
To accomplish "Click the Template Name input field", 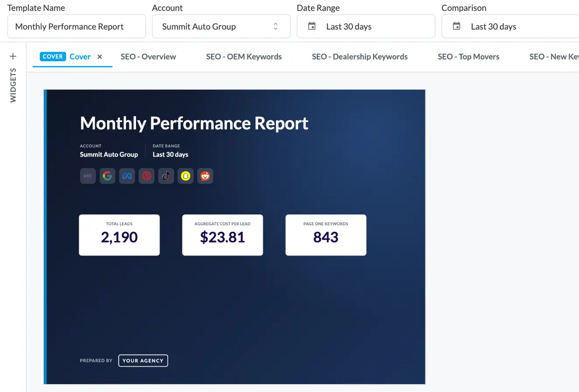I will (77, 26).
